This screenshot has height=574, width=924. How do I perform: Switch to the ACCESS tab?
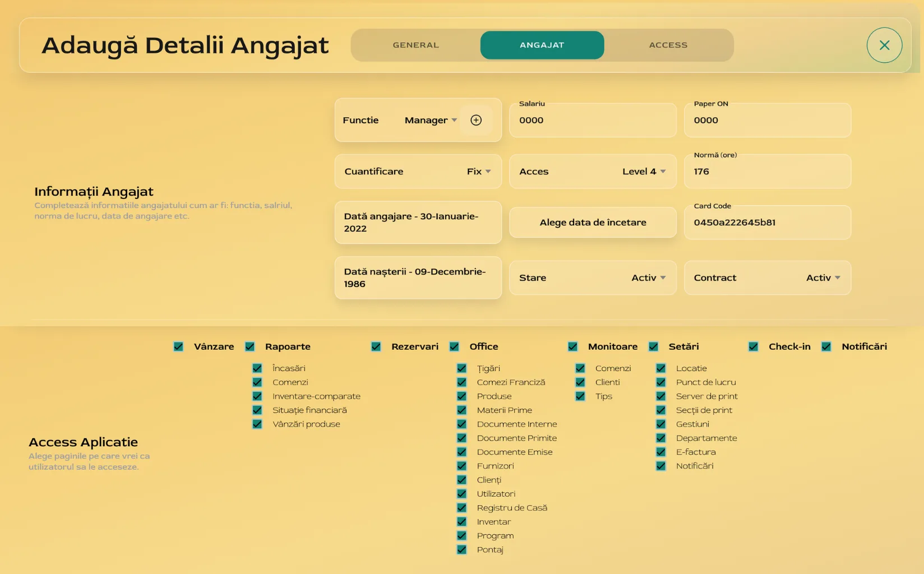click(x=668, y=45)
